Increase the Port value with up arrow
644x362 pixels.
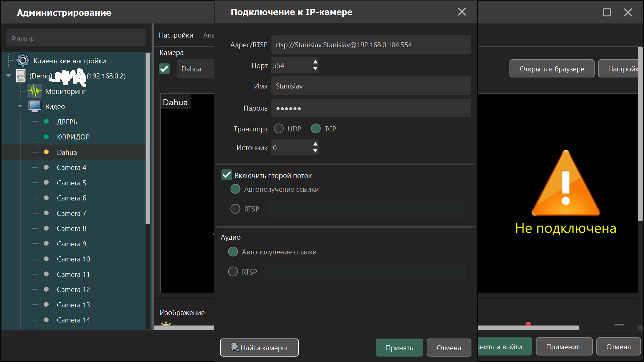315,62
